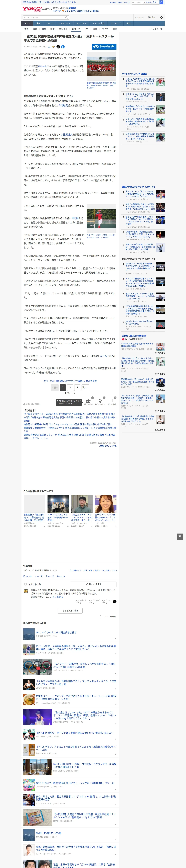
Task: Open トピックス一覧 link
Action: coord(155,29)
